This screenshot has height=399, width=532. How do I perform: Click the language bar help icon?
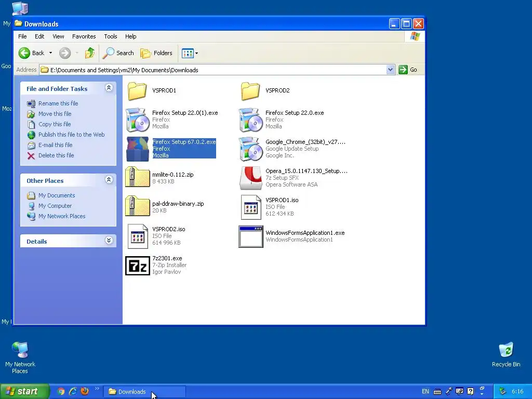[x=470, y=392]
